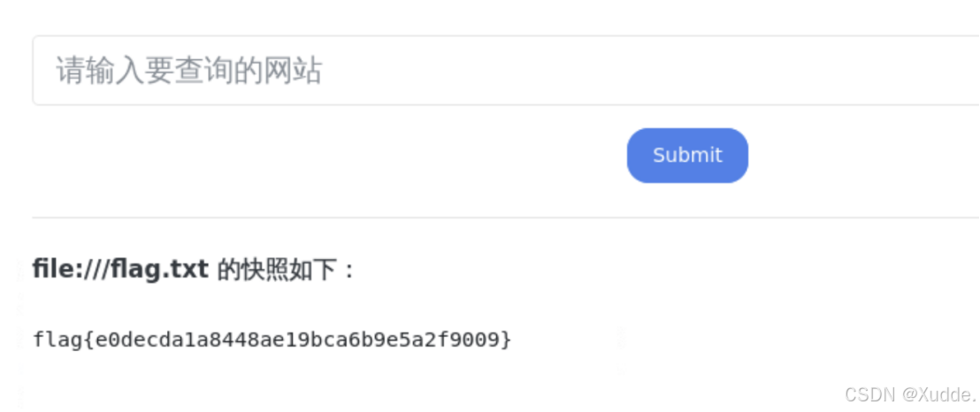Screen dimensions: 980x412
Task: Click the "CSDN" word in the watermark
Action: click(x=870, y=394)
